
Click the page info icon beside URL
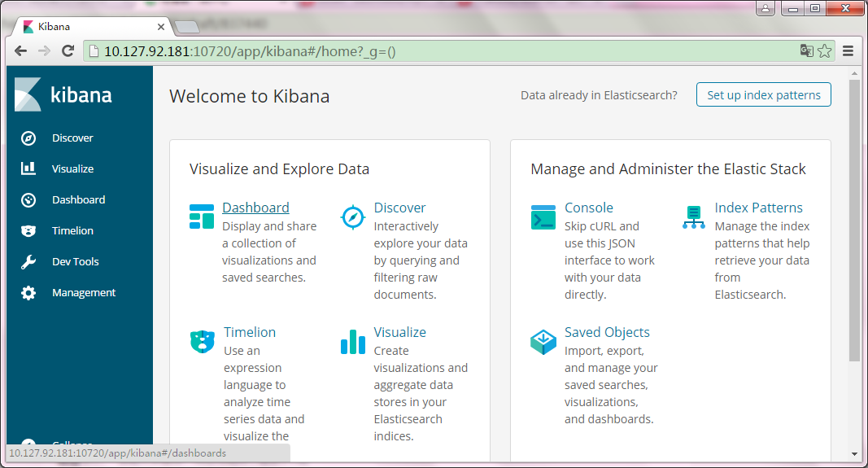click(x=94, y=51)
